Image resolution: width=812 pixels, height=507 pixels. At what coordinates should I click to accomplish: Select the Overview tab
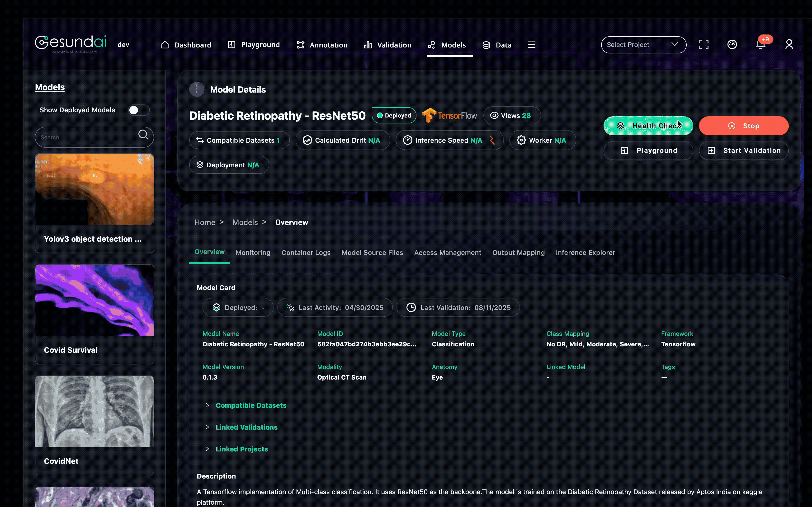pos(209,252)
